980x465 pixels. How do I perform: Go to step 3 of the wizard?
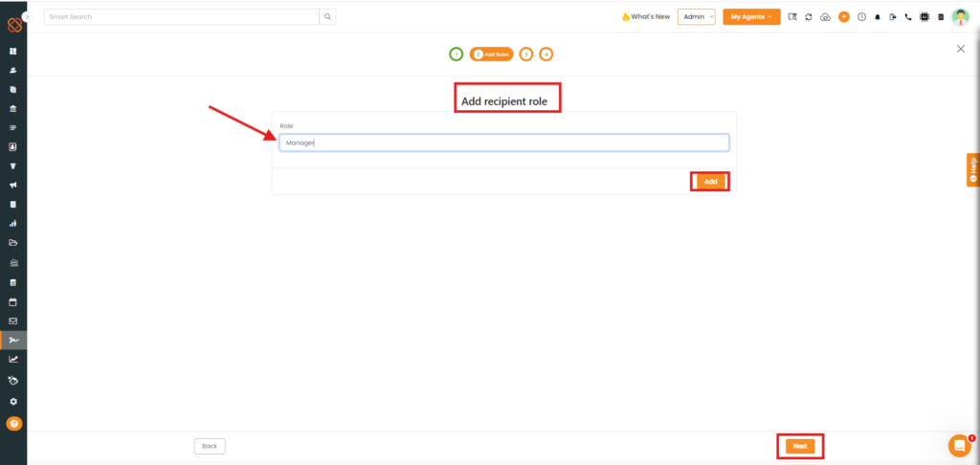tap(526, 55)
